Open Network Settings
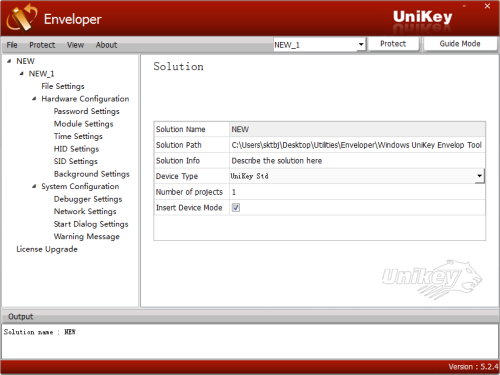The image size is (500, 375). [x=85, y=211]
